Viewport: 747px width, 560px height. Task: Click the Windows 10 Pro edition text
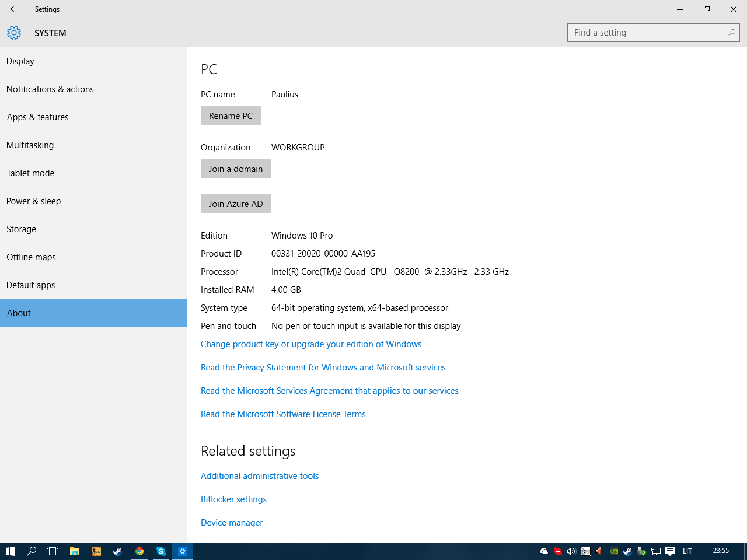pos(302,236)
